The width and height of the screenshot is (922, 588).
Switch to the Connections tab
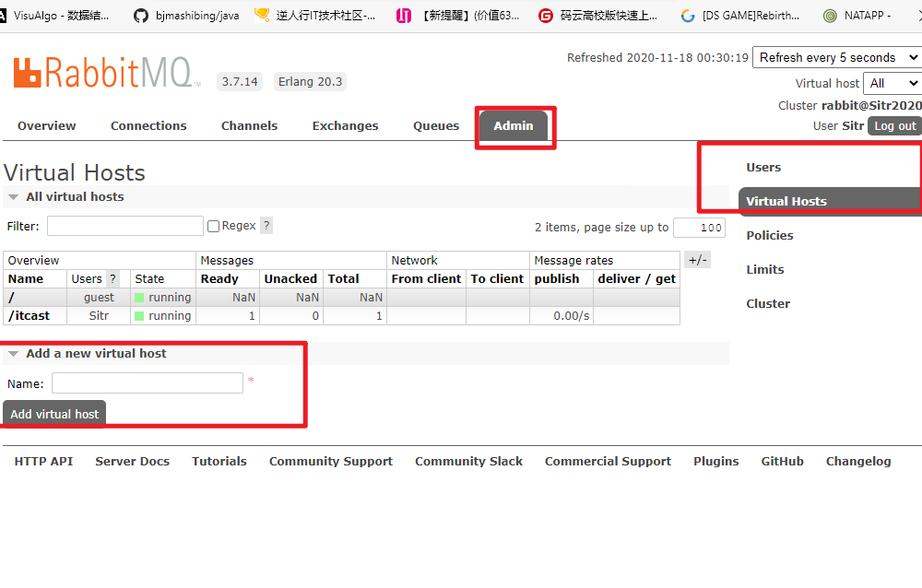148,126
